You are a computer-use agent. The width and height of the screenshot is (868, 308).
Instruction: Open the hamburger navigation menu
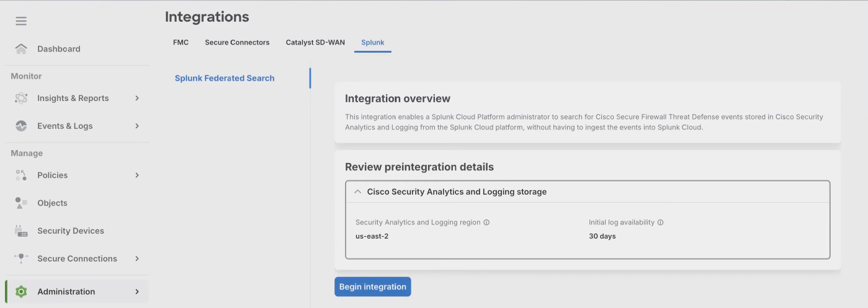pyautogui.click(x=21, y=21)
